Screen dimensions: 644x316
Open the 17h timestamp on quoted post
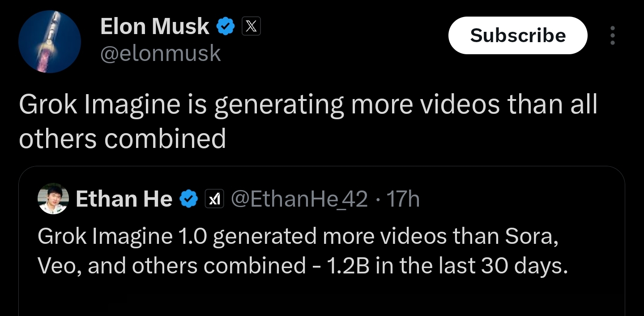coord(403,199)
